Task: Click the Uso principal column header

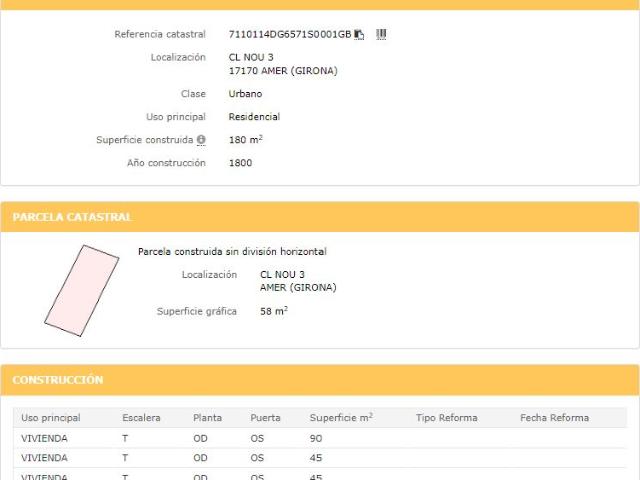Action: 51,418
